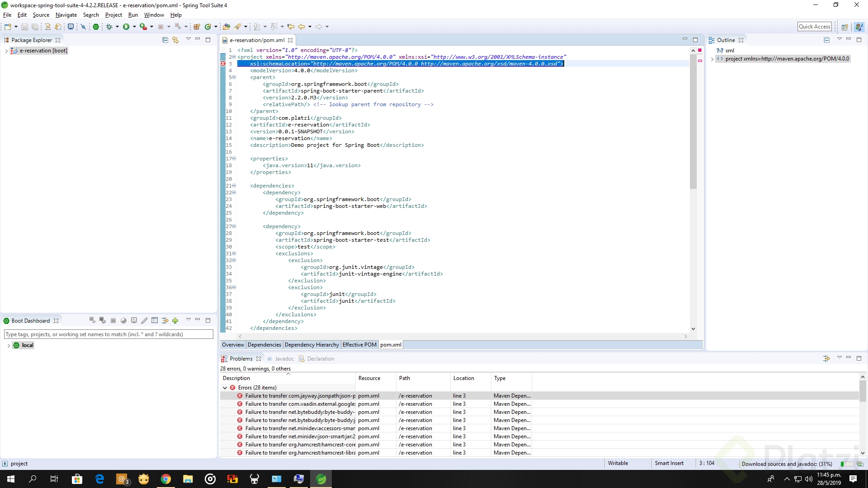Click Problems view filter configure icon
Image resolution: width=868 pixels, height=488 pixels.
(826, 359)
